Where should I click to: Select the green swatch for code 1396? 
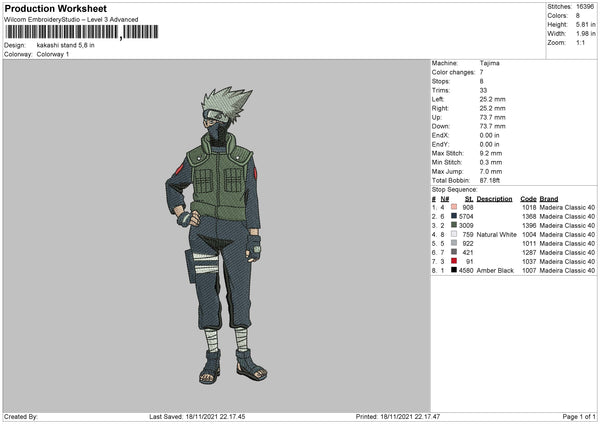point(454,225)
